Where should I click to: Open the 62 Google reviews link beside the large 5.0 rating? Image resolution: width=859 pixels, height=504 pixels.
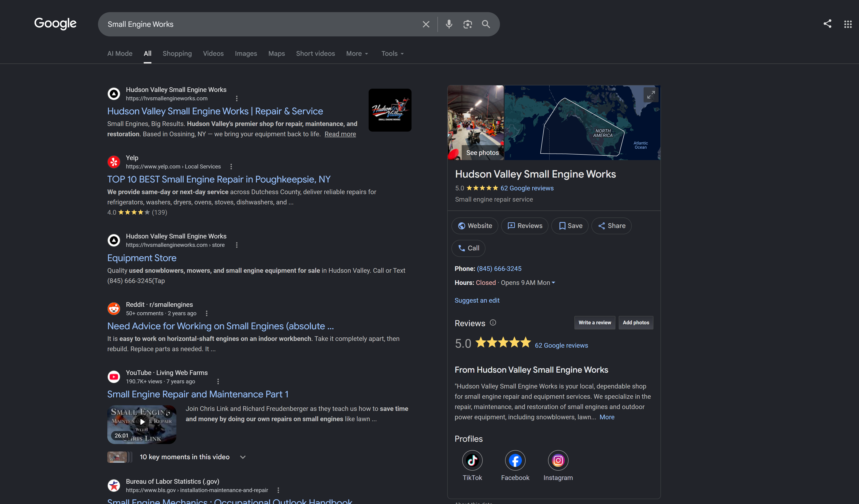pyautogui.click(x=561, y=345)
